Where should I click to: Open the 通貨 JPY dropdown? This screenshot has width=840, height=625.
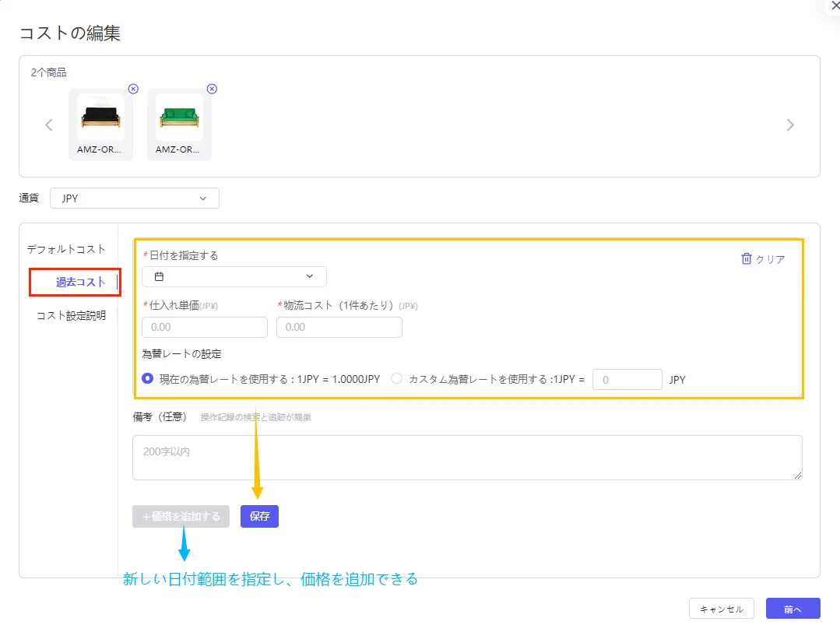click(135, 198)
